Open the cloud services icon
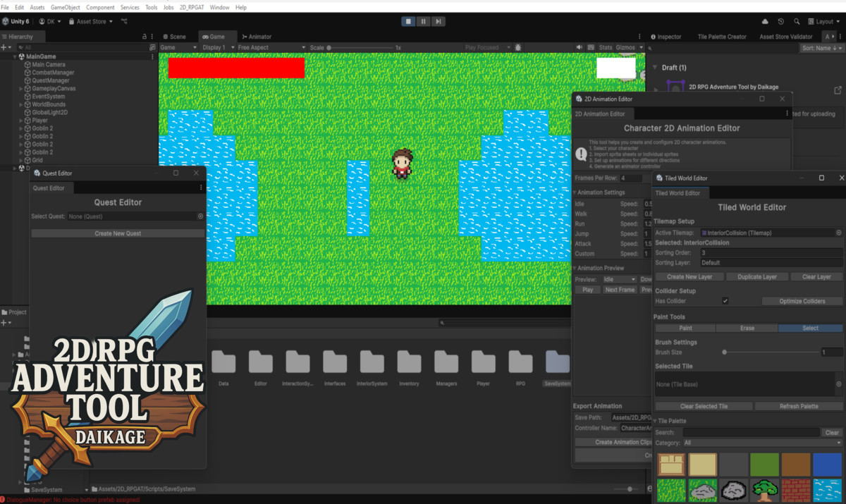This screenshot has width=846, height=504. 766,21
